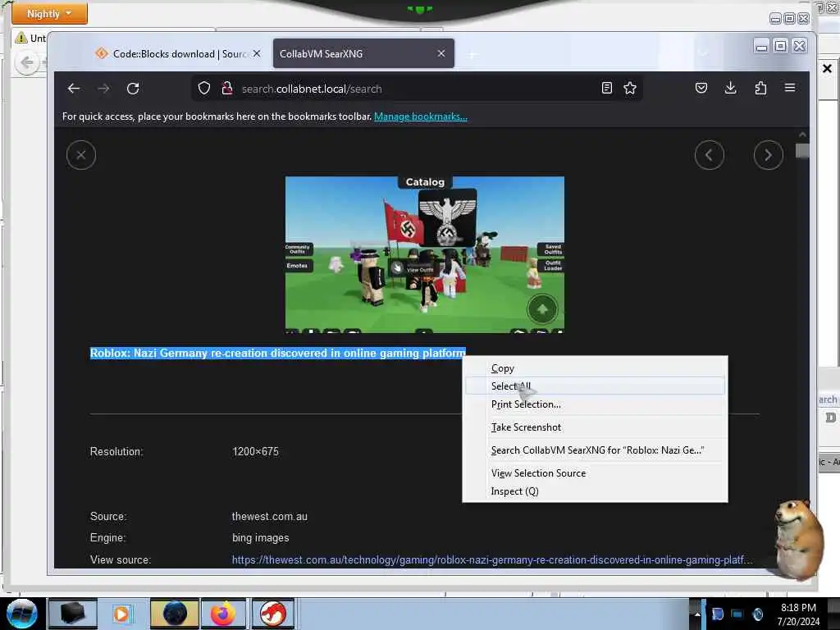The width and height of the screenshot is (840, 630).
Task: Search CollabVM SearXNG for selected text
Action: (x=595, y=450)
